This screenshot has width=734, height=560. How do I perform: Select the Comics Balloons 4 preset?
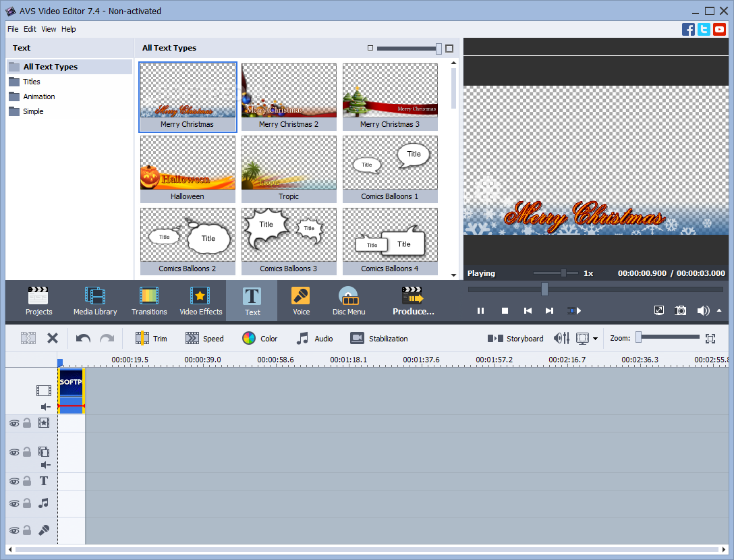(x=390, y=241)
